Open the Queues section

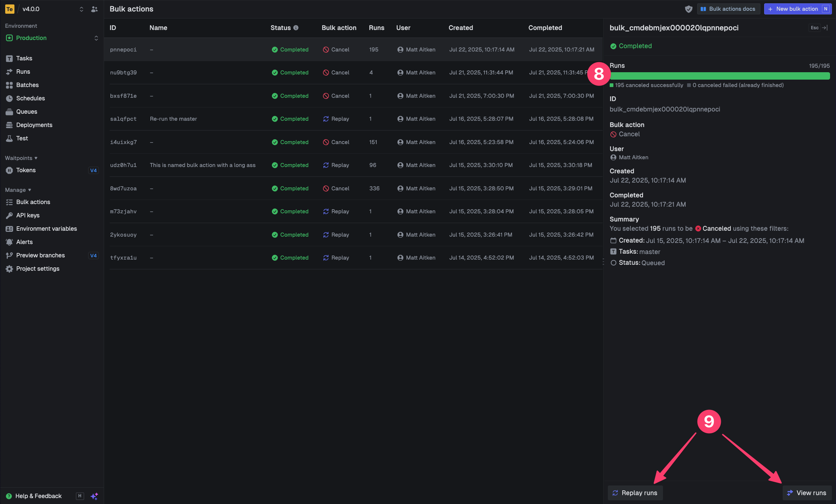point(26,111)
